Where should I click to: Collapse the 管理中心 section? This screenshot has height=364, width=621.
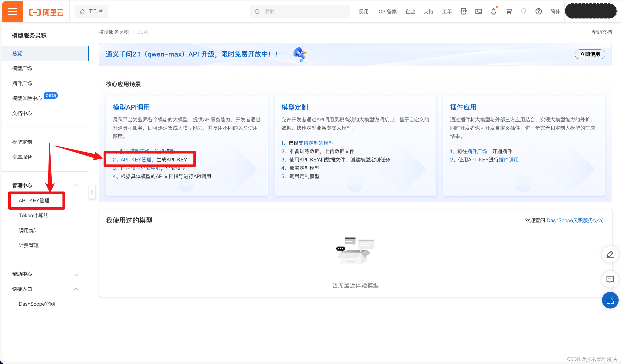pyautogui.click(x=76, y=185)
